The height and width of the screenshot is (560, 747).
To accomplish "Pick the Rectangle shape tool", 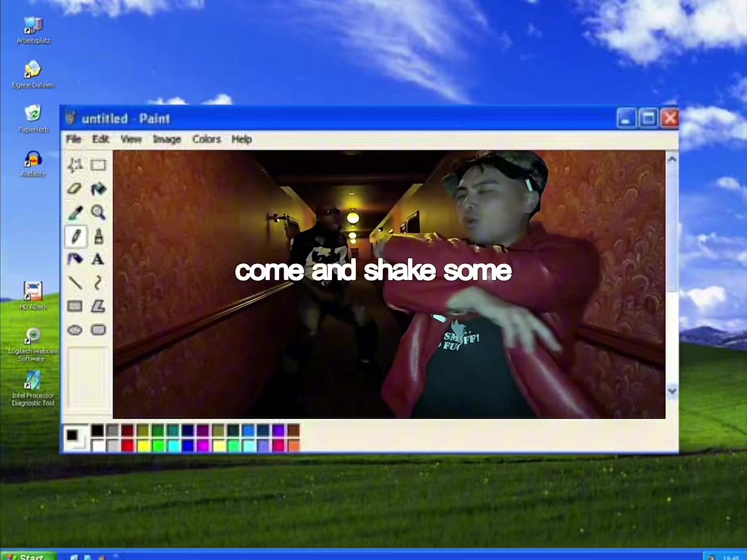I will [75, 306].
